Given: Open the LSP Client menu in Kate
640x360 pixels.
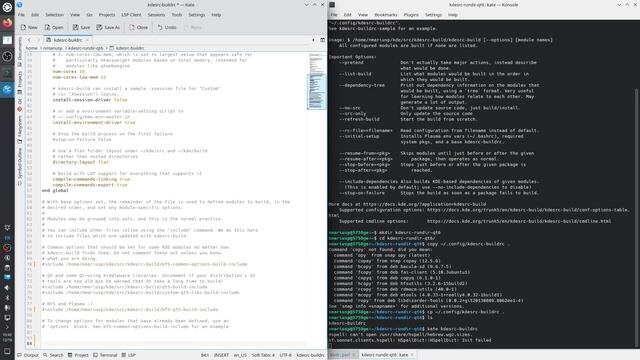Looking at the screenshot, I should click(131, 15).
